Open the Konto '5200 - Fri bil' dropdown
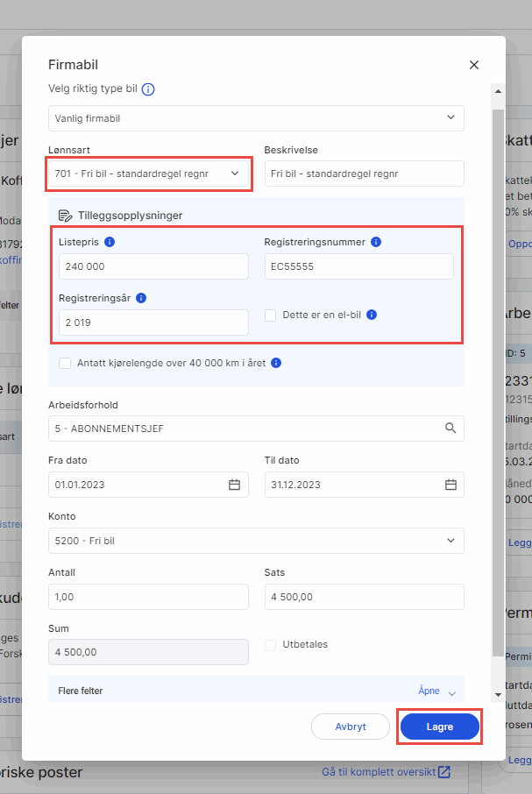 click(256, 541)
